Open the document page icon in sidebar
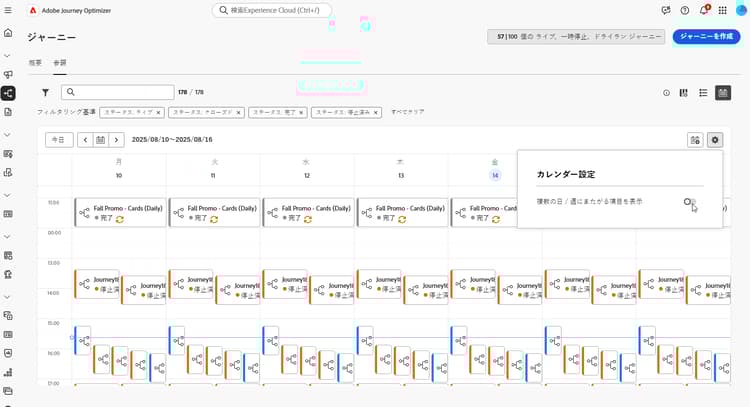 [8, 112]
